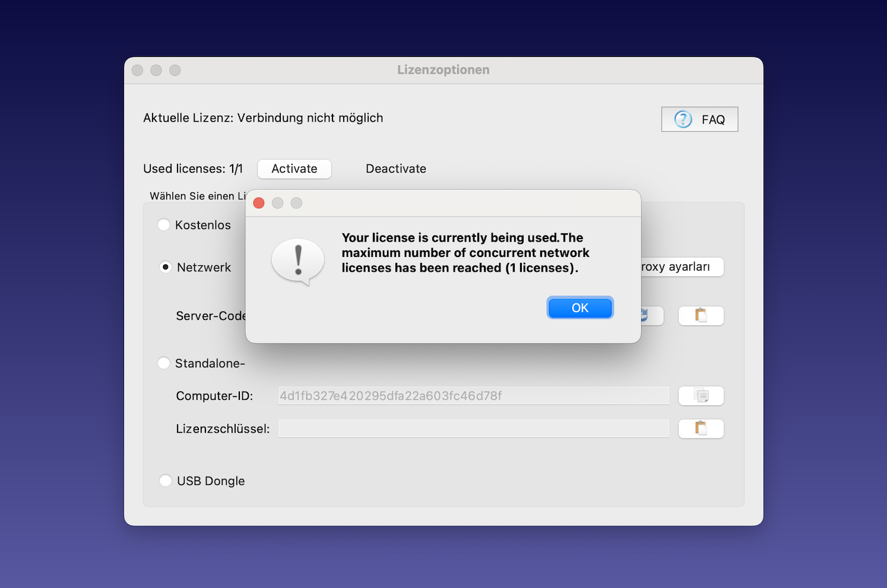This screenshot has width=887, height=588.
Task: Click the alert message text in dialog
Action: (465, 253)
